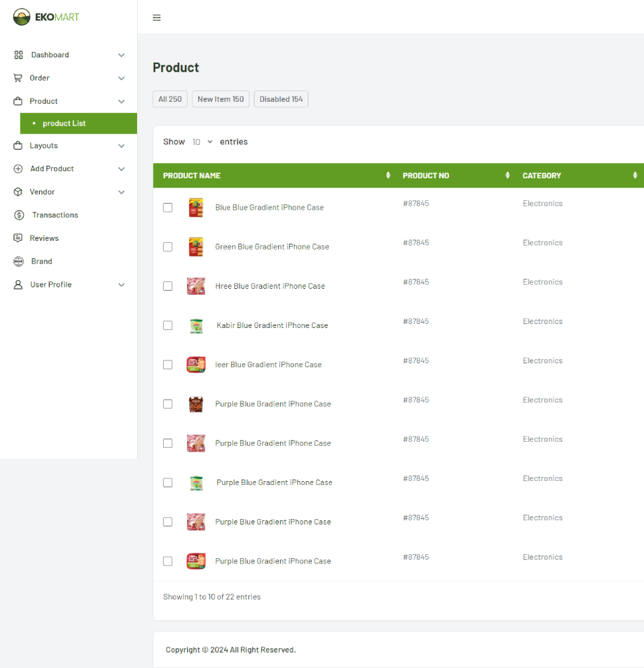644x668 pixels.
Task: Check the Kabir Blue Gradient iPhone Case checkbox
Action: tap(168, 325)
